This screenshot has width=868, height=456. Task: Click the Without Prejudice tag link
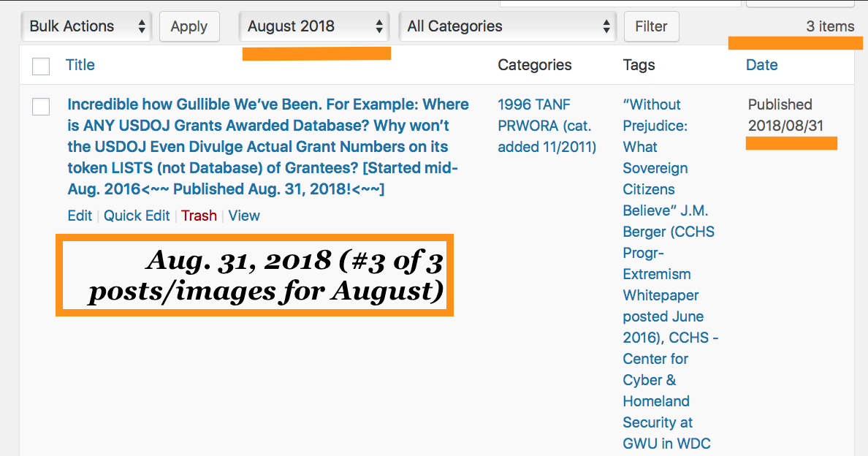(651, 104)
